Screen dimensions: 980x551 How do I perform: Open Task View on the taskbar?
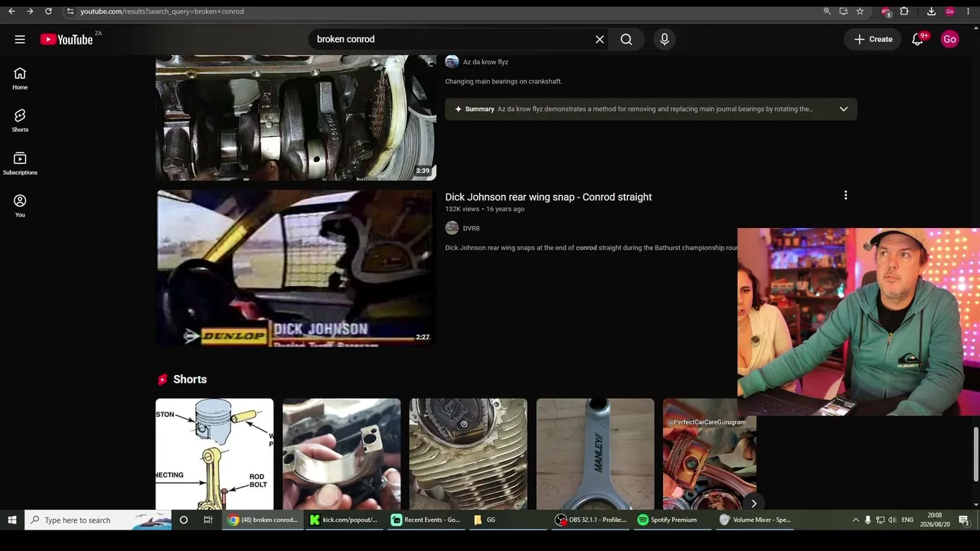point(208,520)
